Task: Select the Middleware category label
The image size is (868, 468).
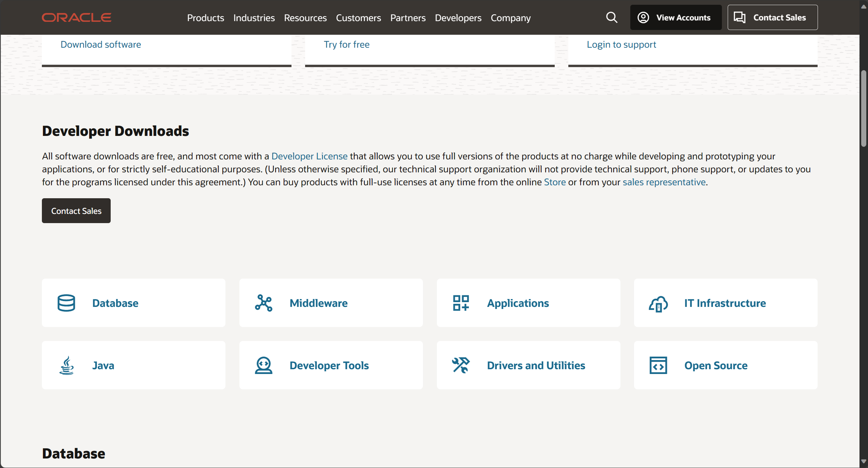Action: coord(319,303)
